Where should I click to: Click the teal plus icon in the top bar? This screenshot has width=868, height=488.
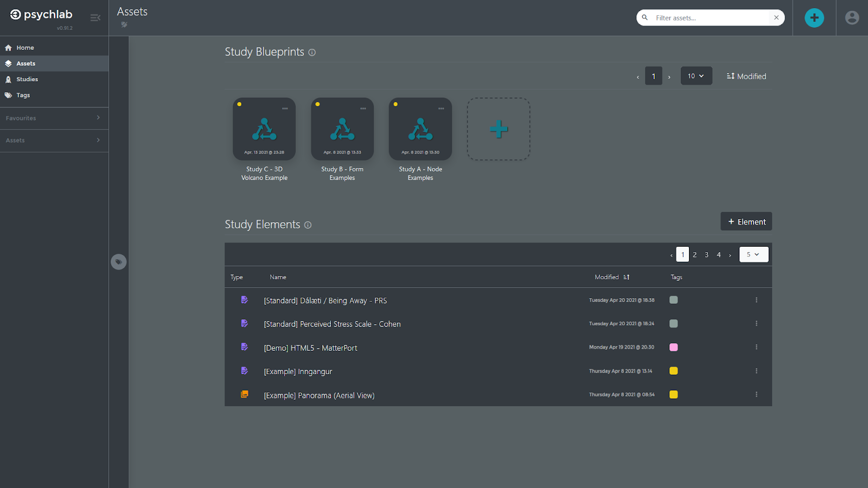click(814, 17)
